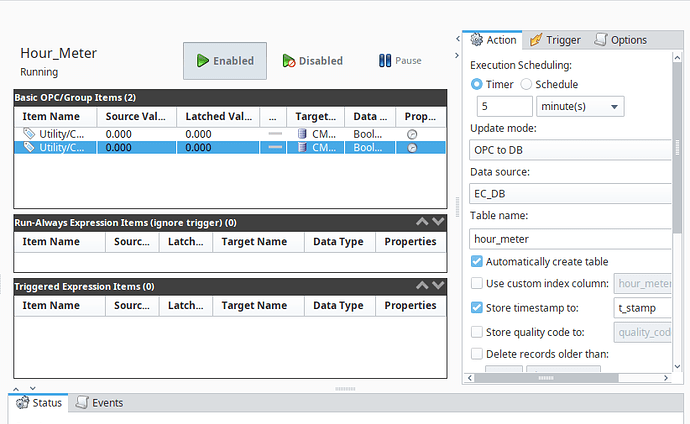Open the Trigger tab
690x424 pixels.
pos(554,40)
